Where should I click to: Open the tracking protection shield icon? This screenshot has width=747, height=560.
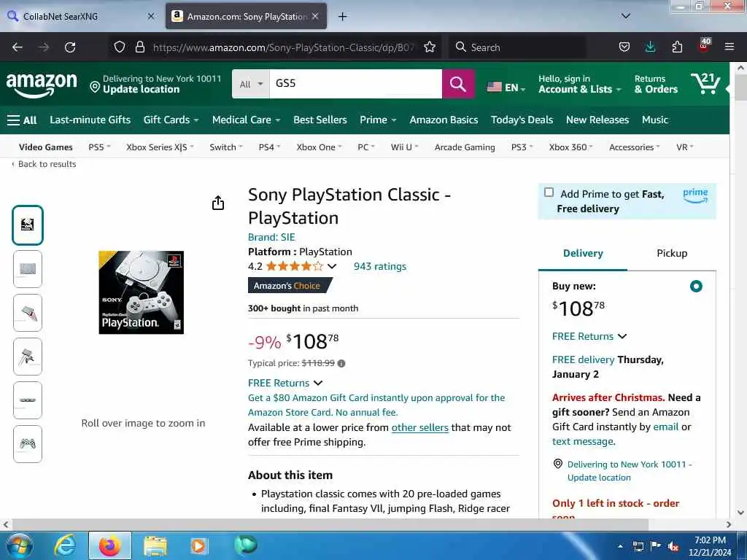click(x=120, y=47)
